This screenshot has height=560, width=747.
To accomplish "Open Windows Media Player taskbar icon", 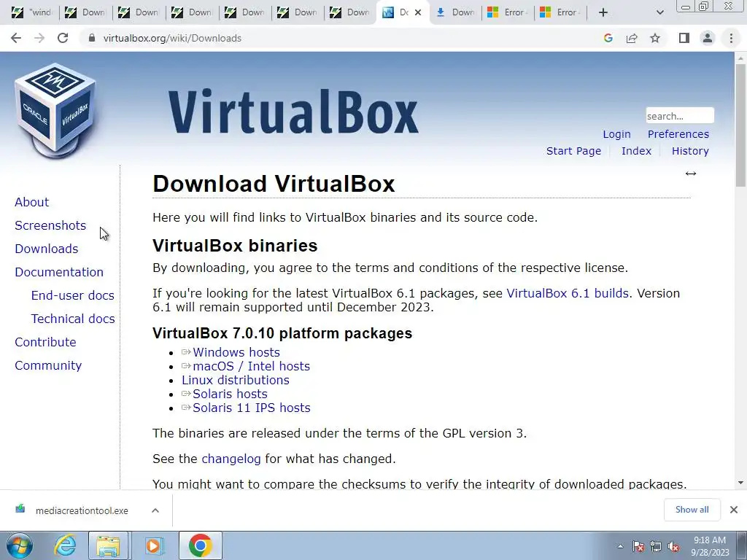I will tap(154, 545).
